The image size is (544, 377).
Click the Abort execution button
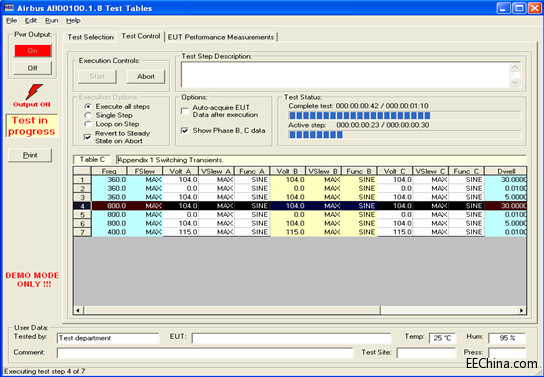click(146, 77)
